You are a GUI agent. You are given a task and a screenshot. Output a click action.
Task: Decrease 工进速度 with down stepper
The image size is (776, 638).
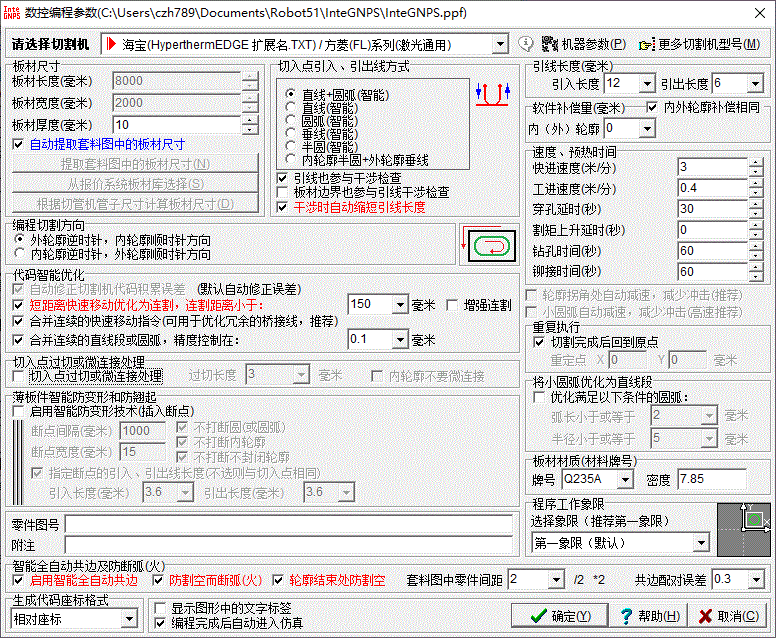755,193
